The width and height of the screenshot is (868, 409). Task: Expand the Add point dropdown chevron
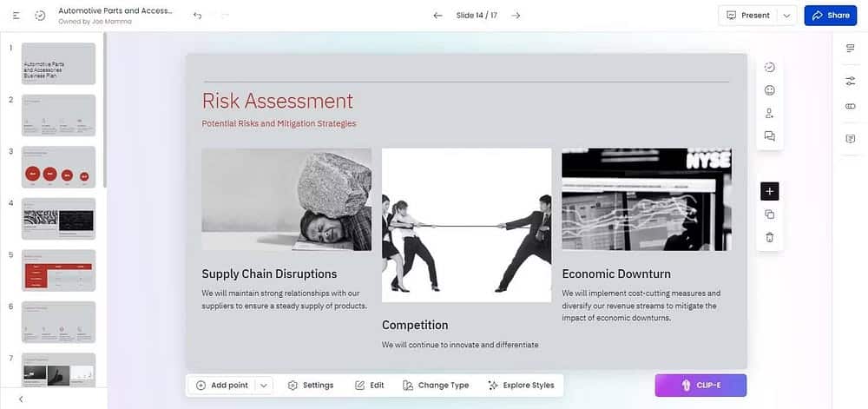(x=264, y=386)
